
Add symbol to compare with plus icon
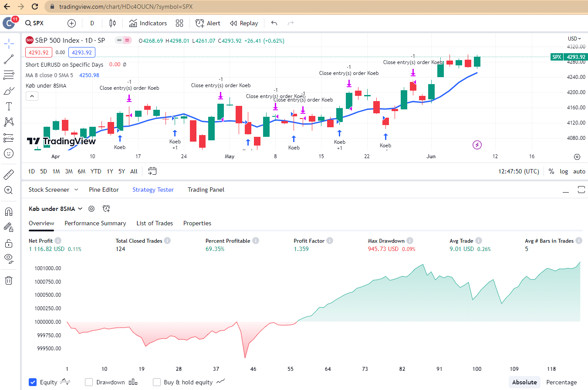pos(71,23)
